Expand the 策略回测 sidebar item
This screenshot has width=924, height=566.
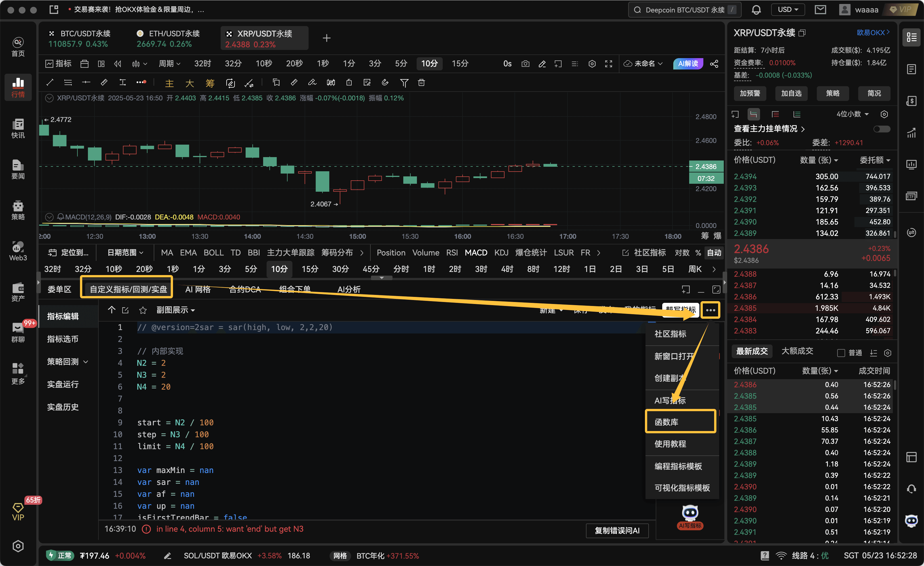68,362
